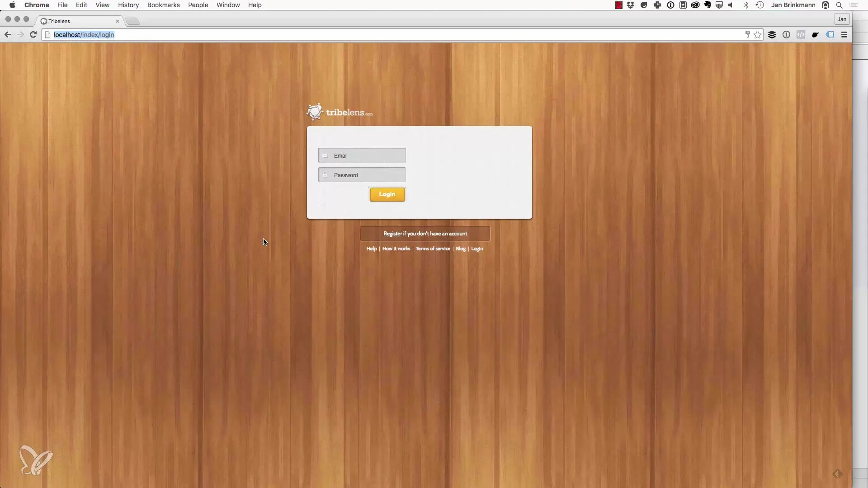Open a new tab
Viewport: 868px width, 488px height.
pyautogui.click(x=133, y=21)
